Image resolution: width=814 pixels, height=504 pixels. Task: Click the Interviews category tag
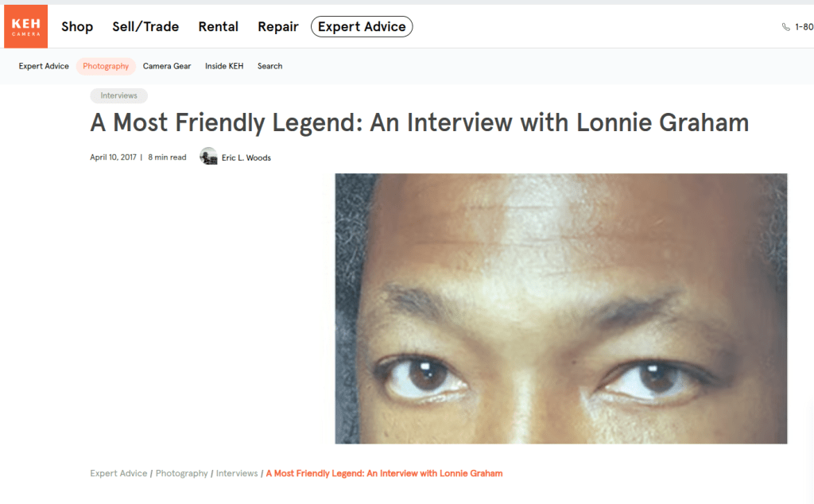[x=119, y=95]
